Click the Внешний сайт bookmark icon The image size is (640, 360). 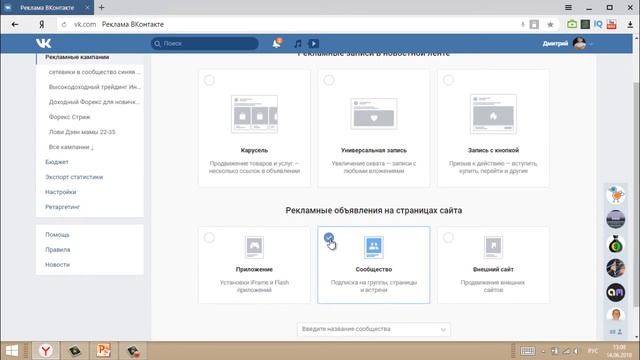pyautogui.click(x=493, y=247)
